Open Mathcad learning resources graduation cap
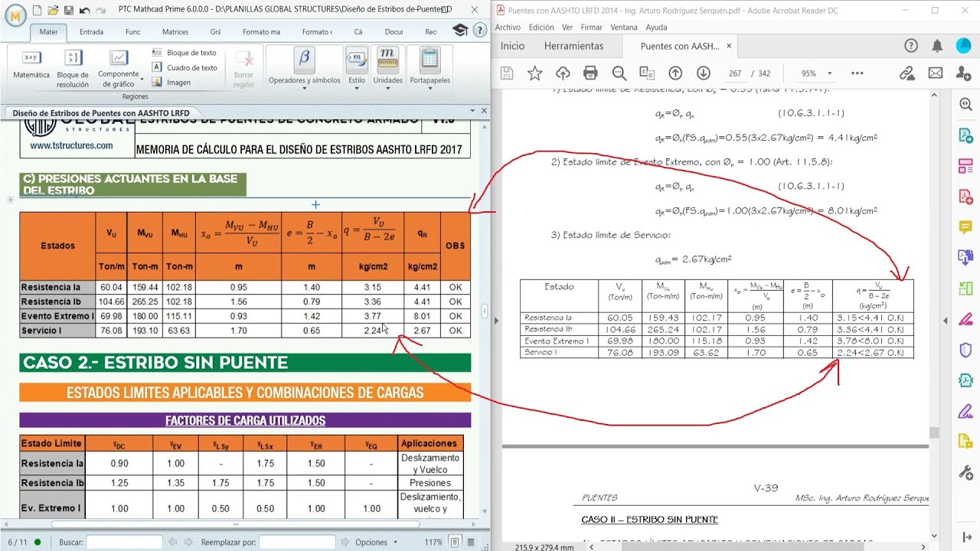The height and width of the screenshot is (551, 980). [459, 31]
